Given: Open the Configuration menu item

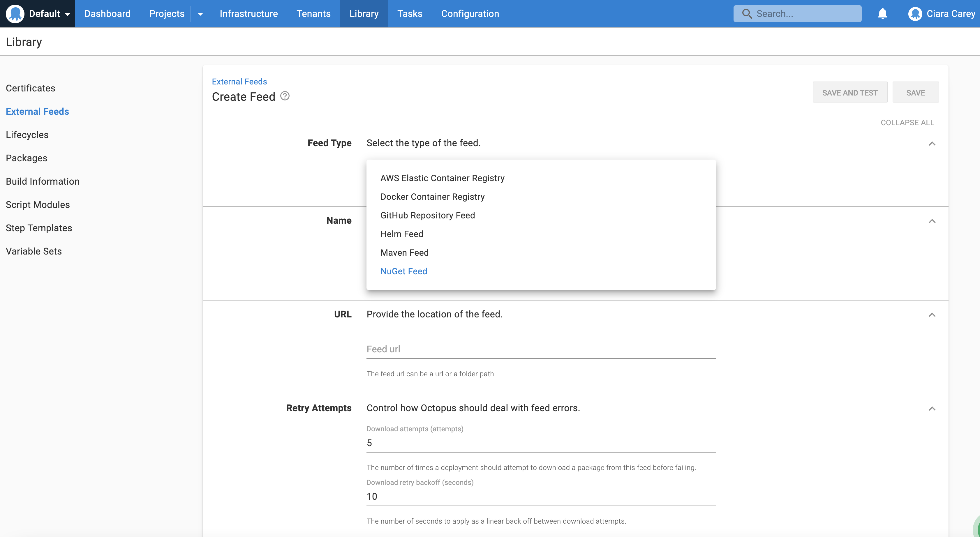Looking at the screenshot, I should [470, 13].
